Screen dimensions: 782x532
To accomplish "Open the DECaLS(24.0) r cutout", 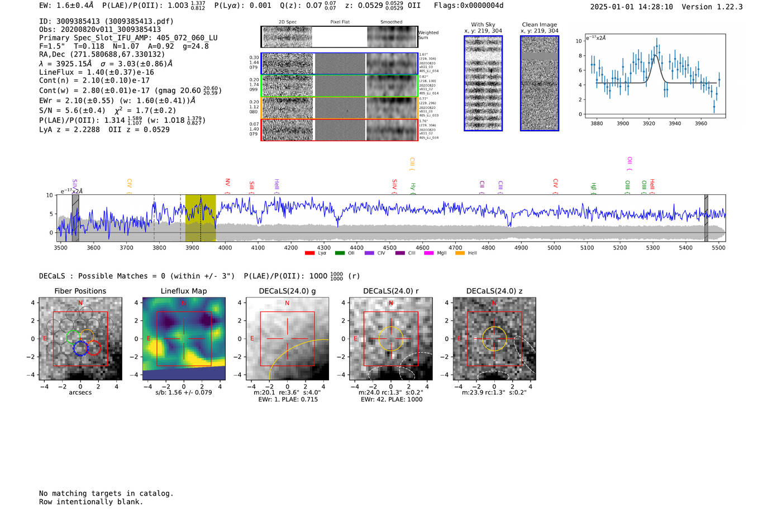I will [x=390, y=338].
